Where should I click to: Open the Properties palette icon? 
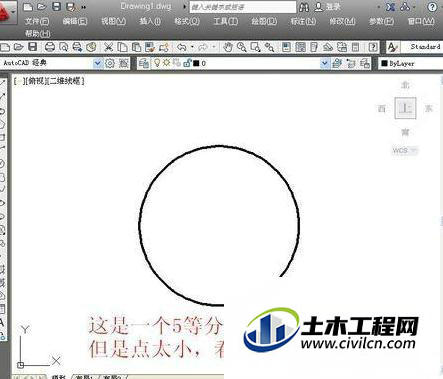[x=286, y=47]
